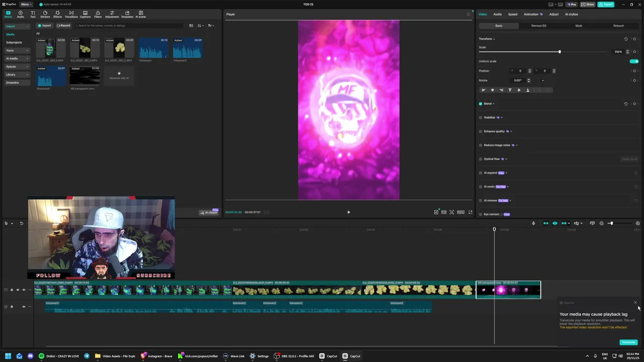Click the zoom-to-fit timeline icon at far right
Screen dimensions: 644x362
tap(637, 223)
